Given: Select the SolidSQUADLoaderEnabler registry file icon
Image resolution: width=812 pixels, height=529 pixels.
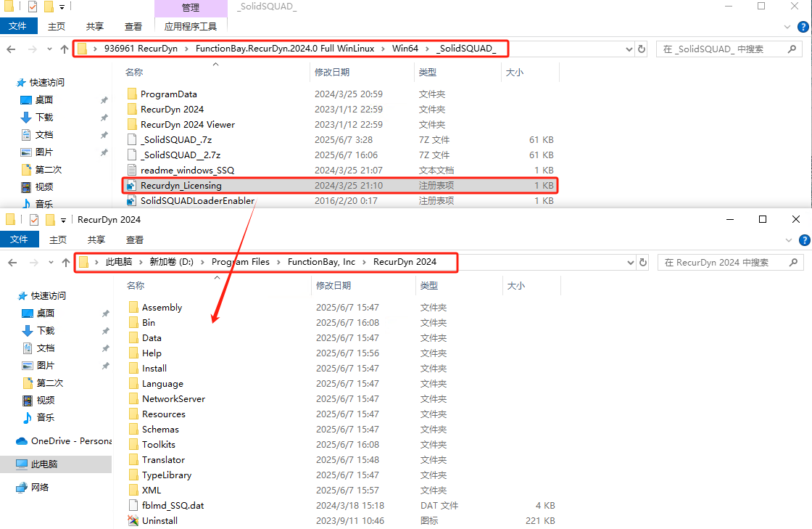Looking at the screenshot, I should click(x=131, y=201).
